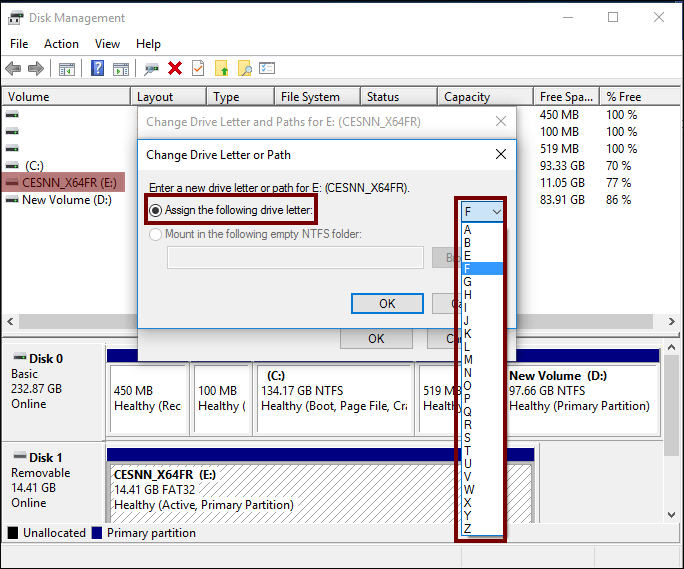Click the show/hide action pane icon
The height and width of the screenshot is (569, 684).
[x=121, y=69]
